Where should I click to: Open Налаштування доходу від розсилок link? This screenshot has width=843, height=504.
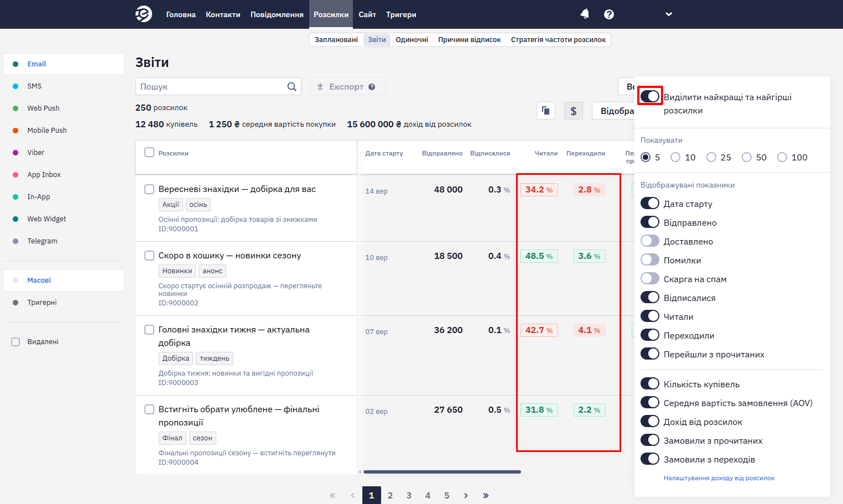coord(719,478)
